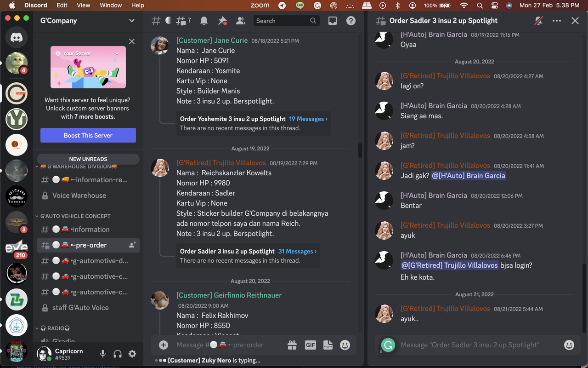Click Boost This Server button
The image size is (588, 368).
tap(88, 135)
